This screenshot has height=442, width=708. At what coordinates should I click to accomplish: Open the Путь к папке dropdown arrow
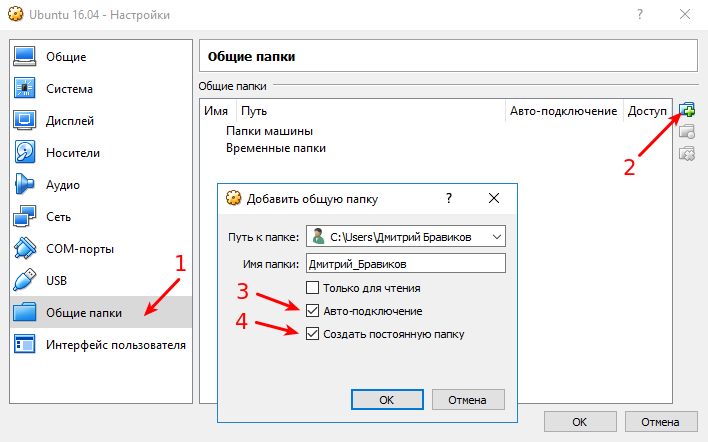tap(497, 237)
